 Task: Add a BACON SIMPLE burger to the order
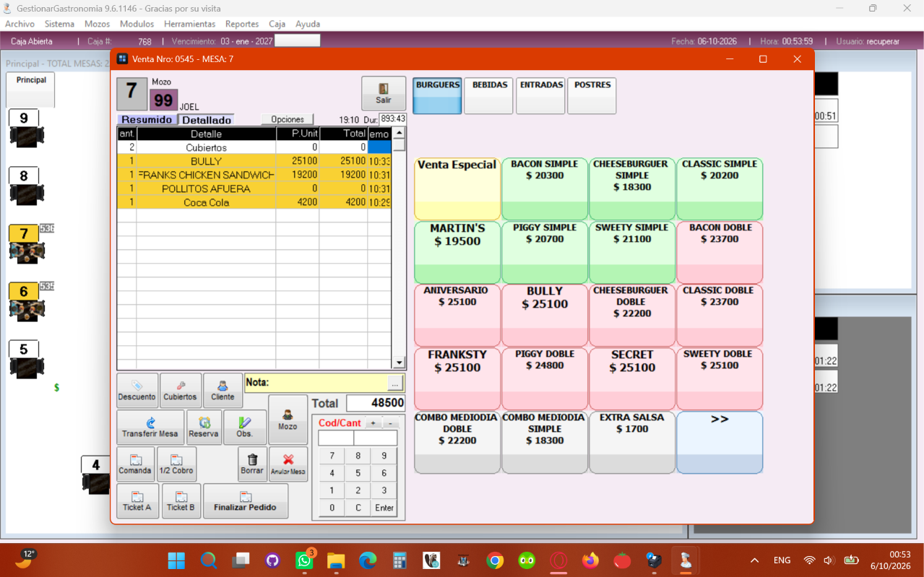pyautogui.click(x=545, y=189)
